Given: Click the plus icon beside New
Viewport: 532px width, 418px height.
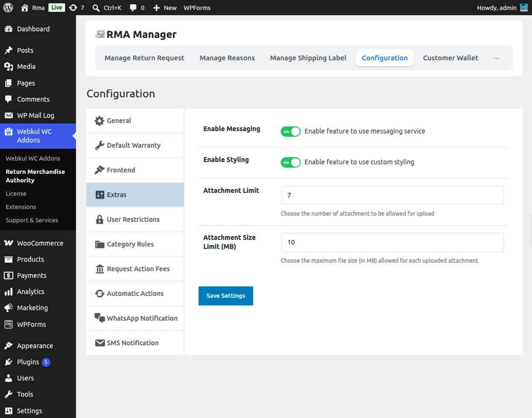Looking at the screenshot, I should click(x=156, y=8).
